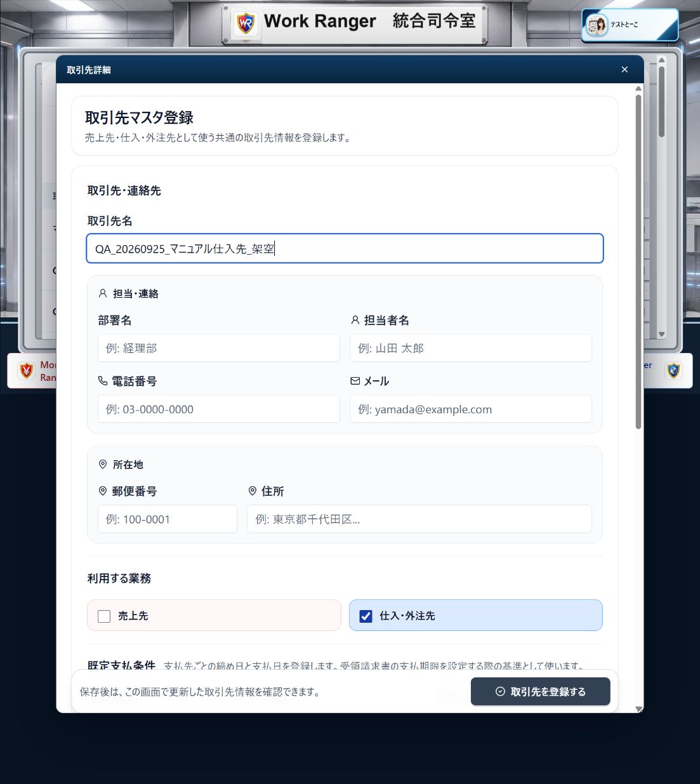Click the person icon next to 担当者名
700x784 pixels.
coord(355,320)
